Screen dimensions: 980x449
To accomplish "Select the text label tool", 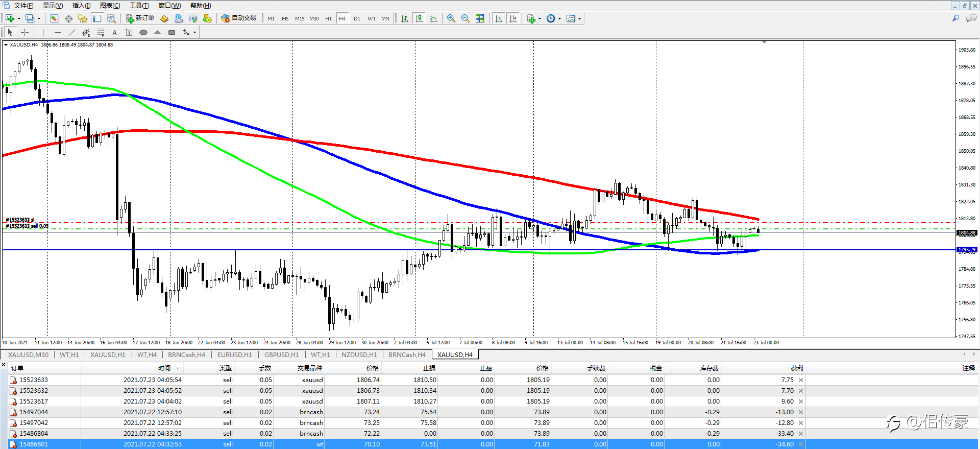I will 115,32.
